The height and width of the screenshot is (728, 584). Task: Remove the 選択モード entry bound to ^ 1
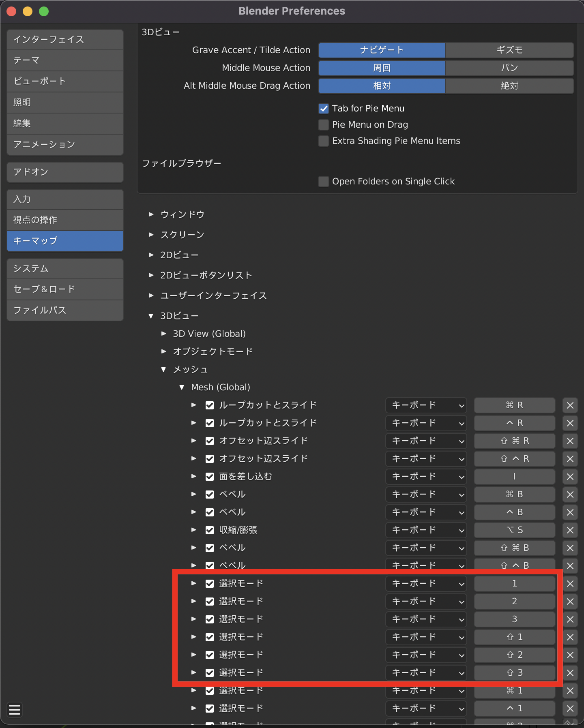click(x=570, y=709)
